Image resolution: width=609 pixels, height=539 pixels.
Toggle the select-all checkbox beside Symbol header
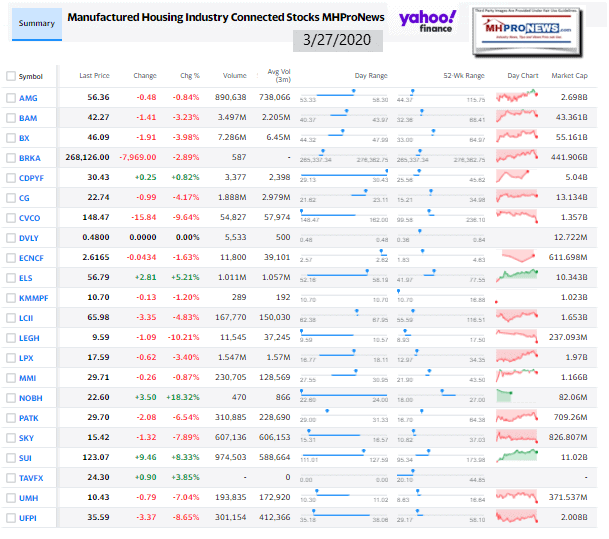pos(11,76)
